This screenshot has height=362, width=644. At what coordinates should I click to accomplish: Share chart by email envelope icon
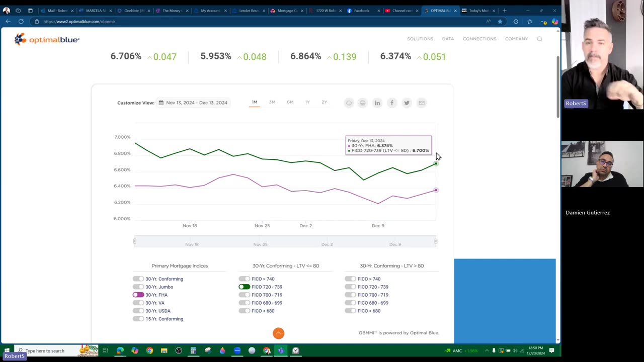[x=422, y=103]
